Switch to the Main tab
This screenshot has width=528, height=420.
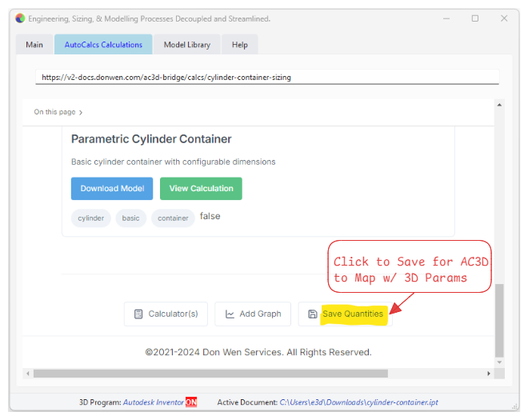34,45
